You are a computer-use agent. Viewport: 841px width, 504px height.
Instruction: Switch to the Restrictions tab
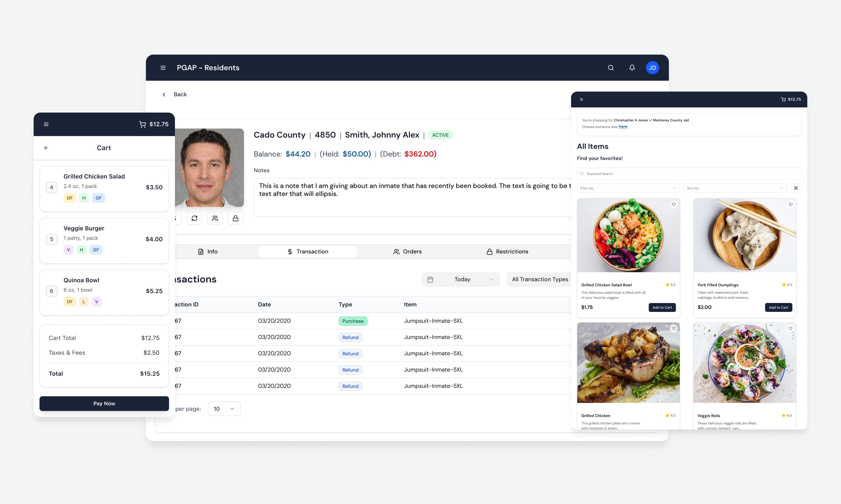pyautogui.click(x=507, y=252)
